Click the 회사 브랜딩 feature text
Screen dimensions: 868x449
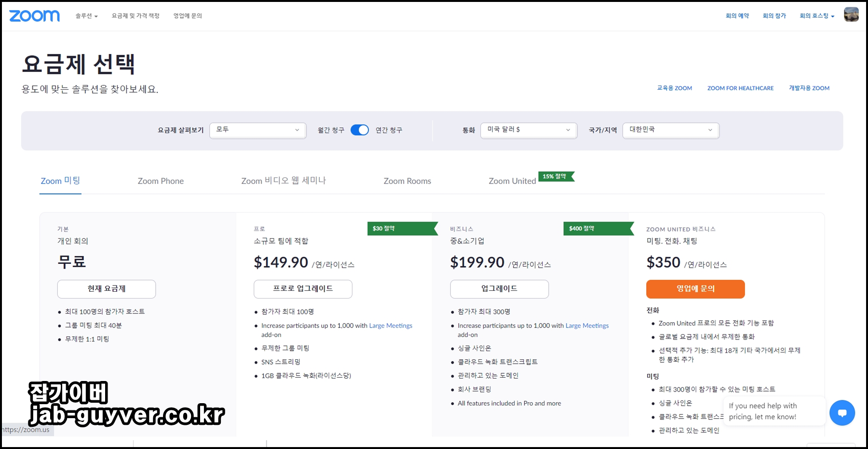tap(475, 390)
